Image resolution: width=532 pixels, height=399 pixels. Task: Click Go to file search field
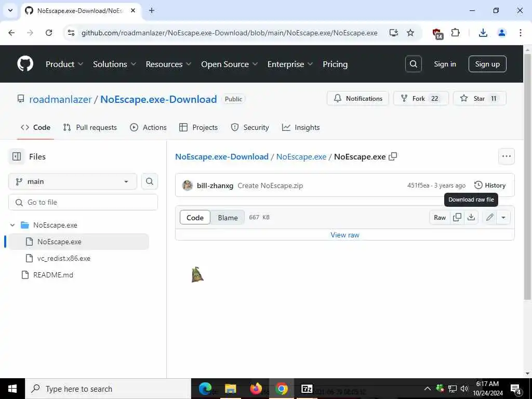pos(83,202)
